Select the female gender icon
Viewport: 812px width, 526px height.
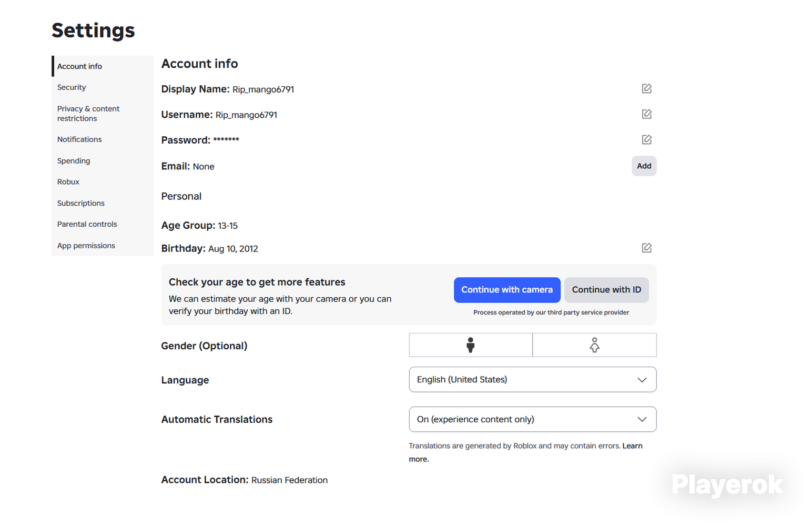tap(595, 345)
